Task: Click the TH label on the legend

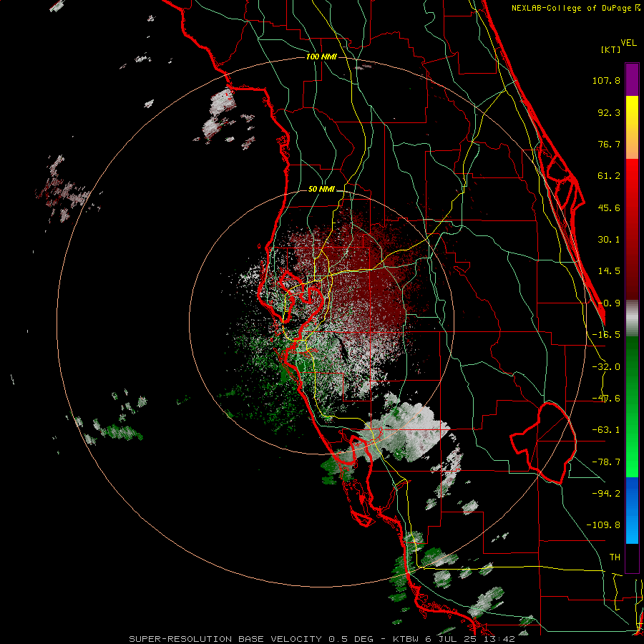Action: click(x=615, y=557)
